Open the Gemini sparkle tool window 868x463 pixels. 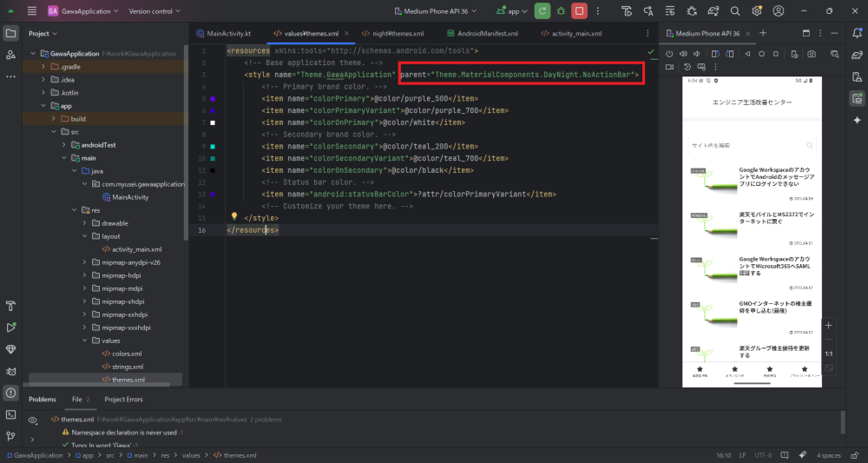coord(857,121)
